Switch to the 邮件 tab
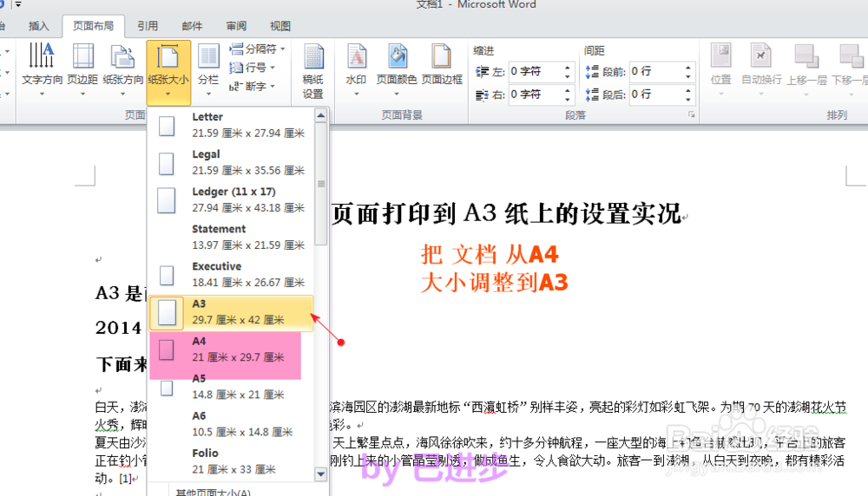Screen dimensions: 868x496 (x=192, y=26)
